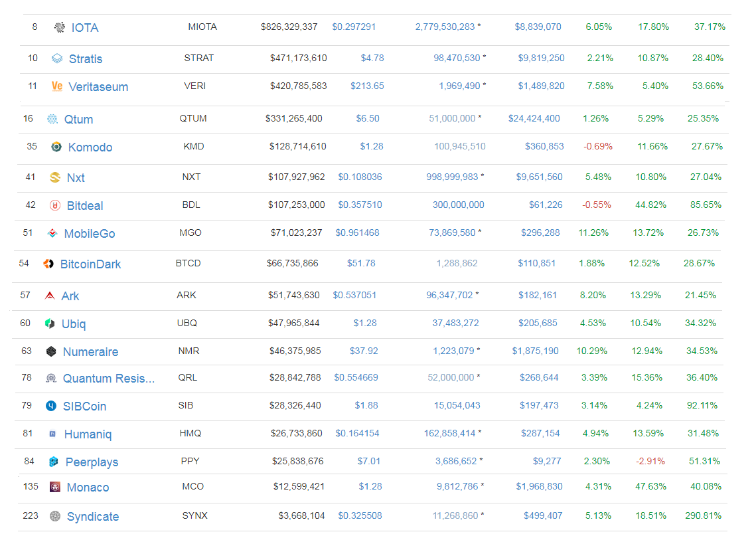756x540 pixels.
Task: Open the Syndicate name link
Action: pyautogui.click(x=92, y=517)
